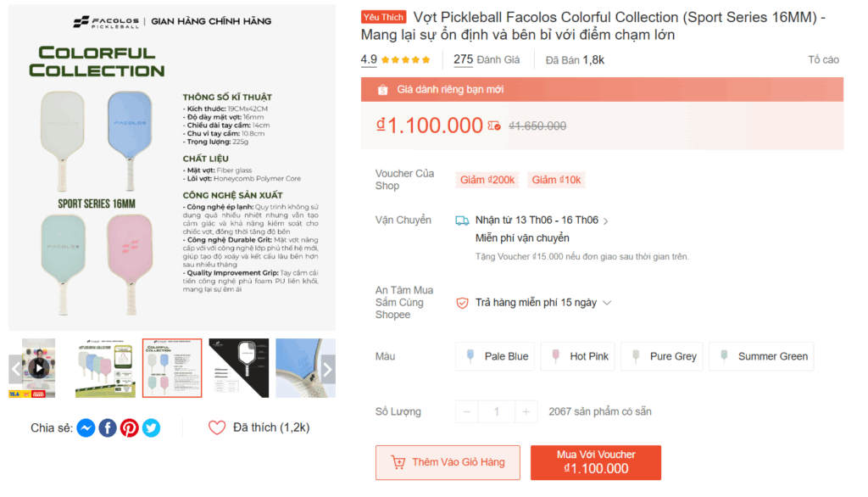868x497 pixels.
Task: Share on Twitter icon
Action: click(x=151, y=428)
